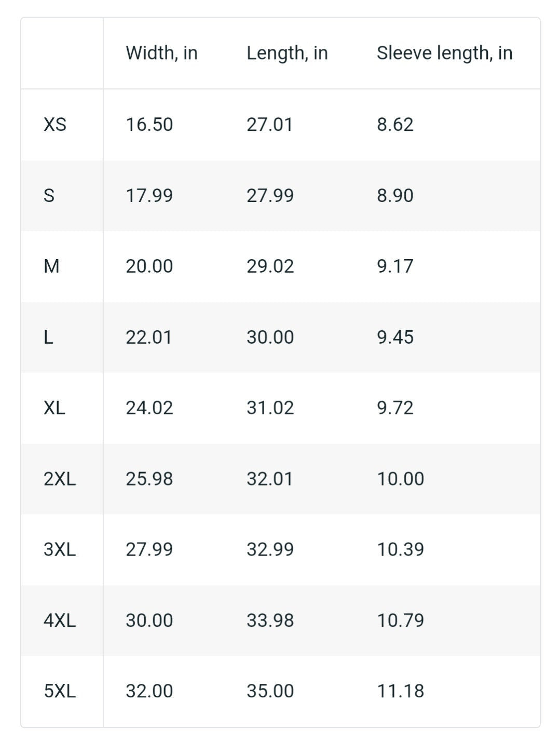Click the Width, in column header
Image resolution: width=560 pixels, height=755 pixels.
(161, 53)
